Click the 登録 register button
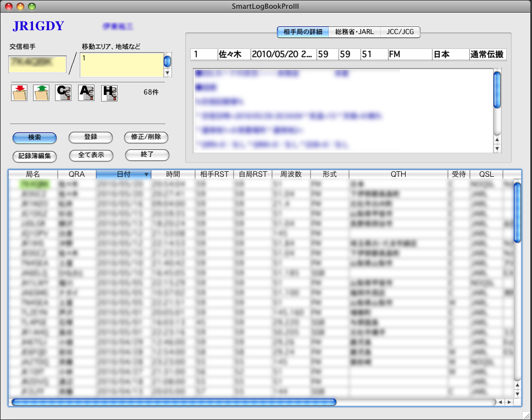The width and height of the screenshot is (532, 420). click(91, 137)
